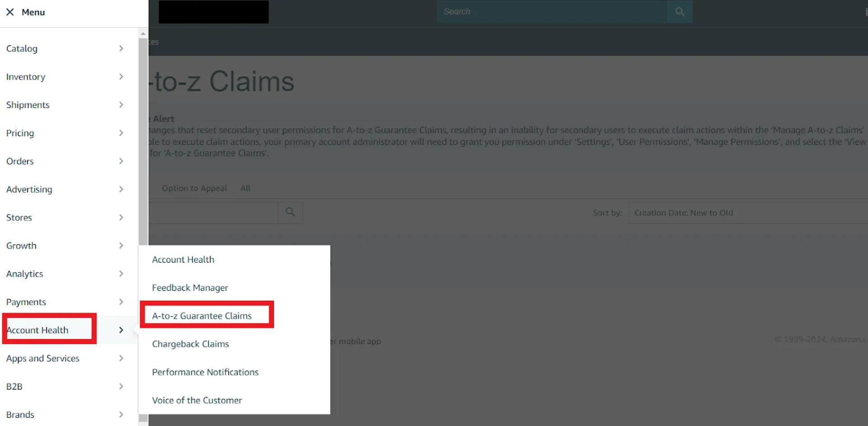Open Voice of the Customer
The height and width of the screenshot is (426, 868).
click(x=197, y=400)
